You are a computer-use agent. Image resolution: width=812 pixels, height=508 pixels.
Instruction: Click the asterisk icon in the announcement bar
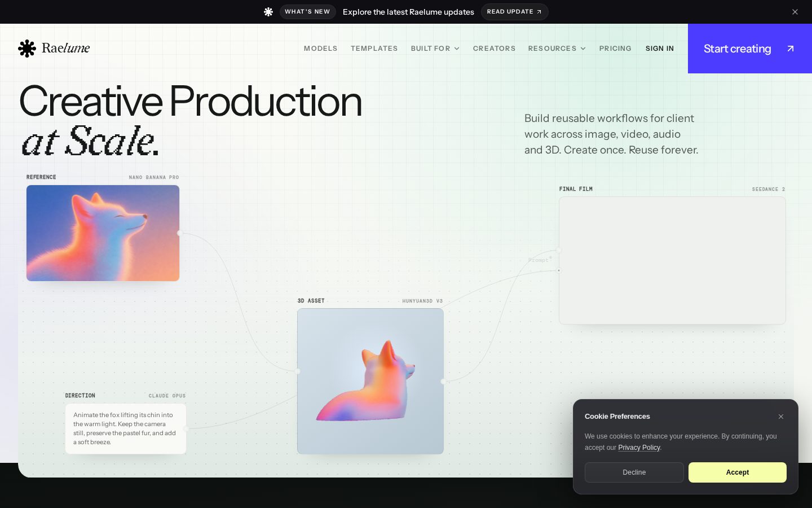268,12
